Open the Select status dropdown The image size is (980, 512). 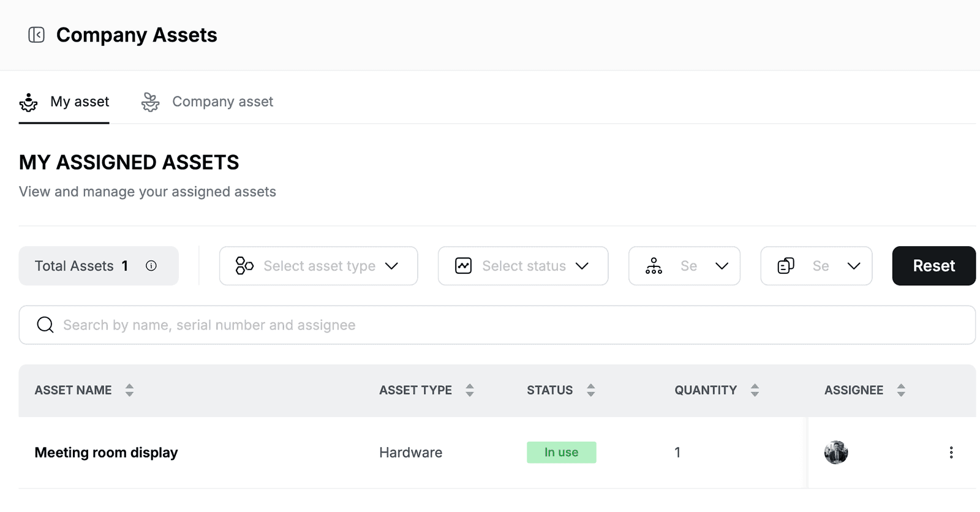pos(523,266)
